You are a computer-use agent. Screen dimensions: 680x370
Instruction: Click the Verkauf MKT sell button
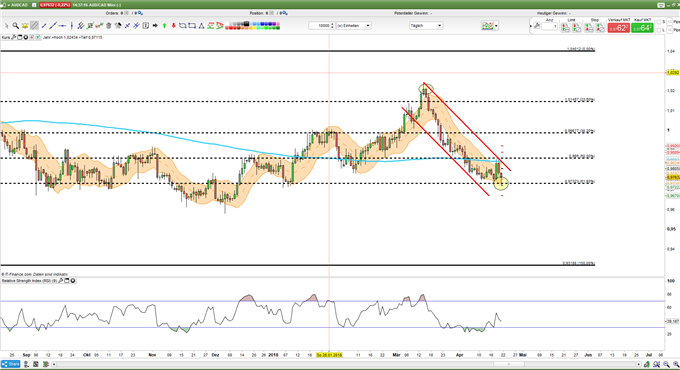coord(618,28)
